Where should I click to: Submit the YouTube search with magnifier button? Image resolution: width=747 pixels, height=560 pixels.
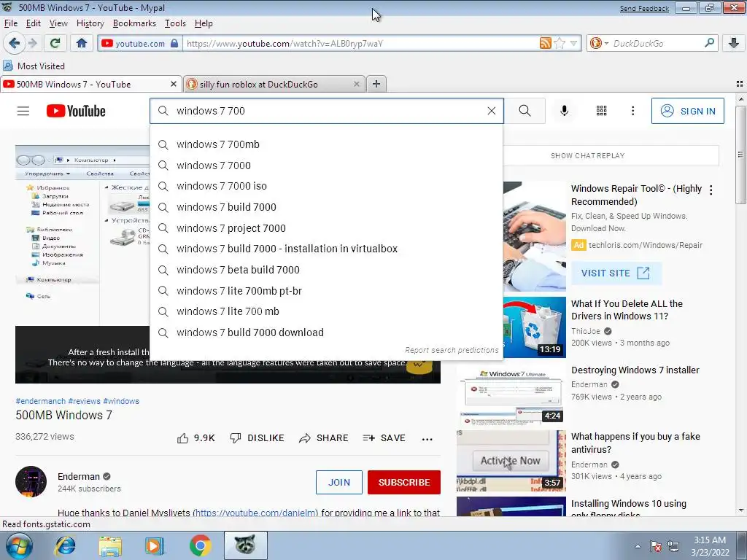point(525,111)
